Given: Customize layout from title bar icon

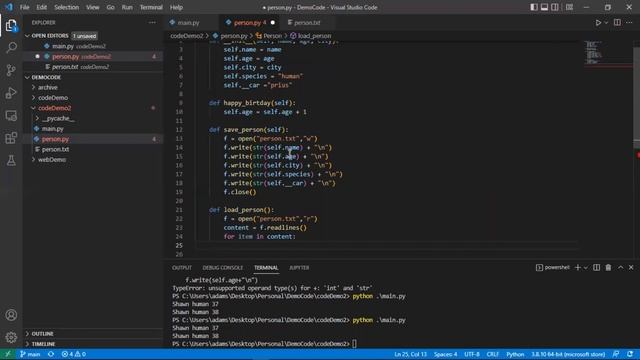Looking at the screenshot, I should point(569,7).
